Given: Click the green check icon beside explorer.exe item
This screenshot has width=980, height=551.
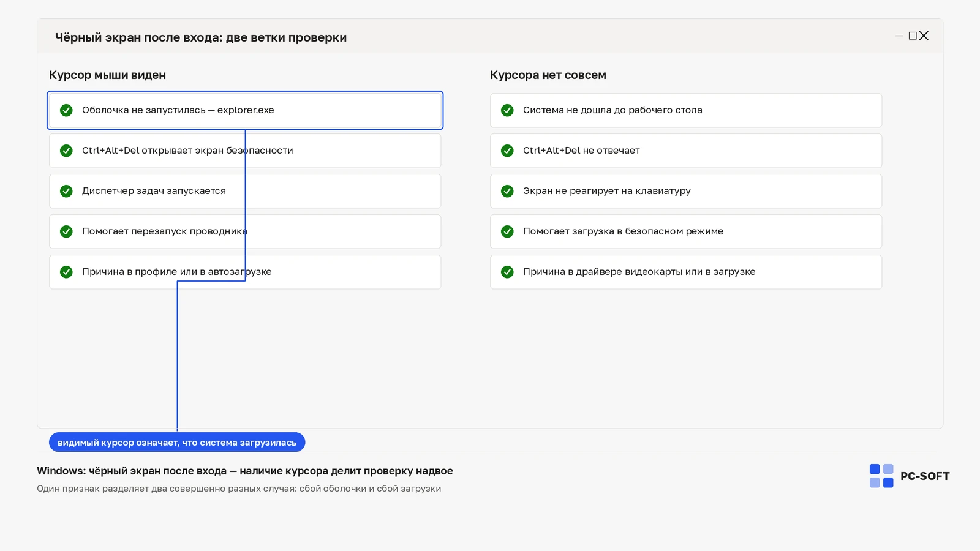Looking at the screenshot, I should (66, 110).
